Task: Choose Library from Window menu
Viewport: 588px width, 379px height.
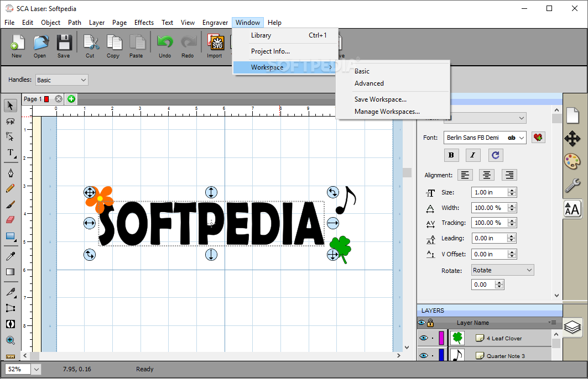Action: (x=285, y=35)
